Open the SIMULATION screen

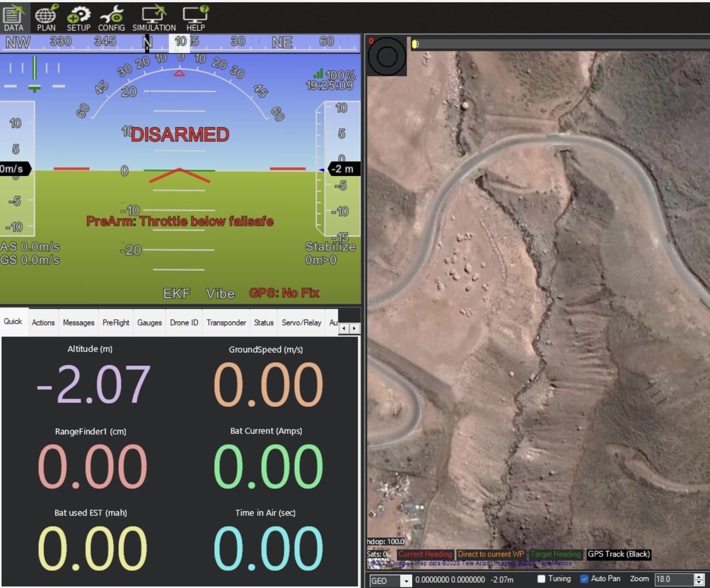pos(154,18)
